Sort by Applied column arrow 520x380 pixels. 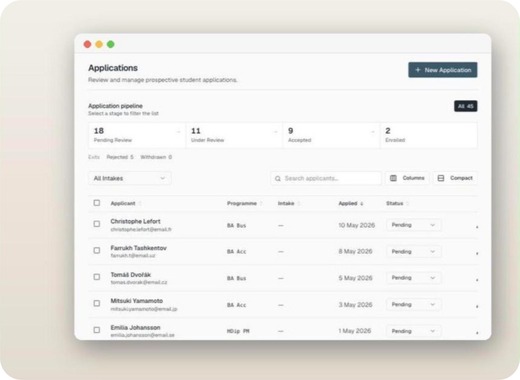[362, 204]
